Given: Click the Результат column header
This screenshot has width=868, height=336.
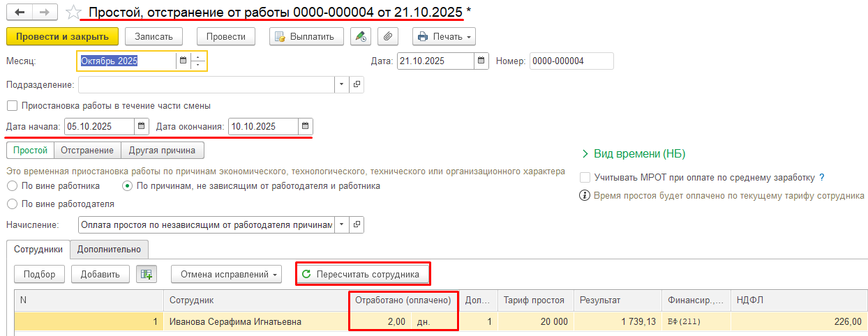Looking at the screenshot, I should point(617,300).
